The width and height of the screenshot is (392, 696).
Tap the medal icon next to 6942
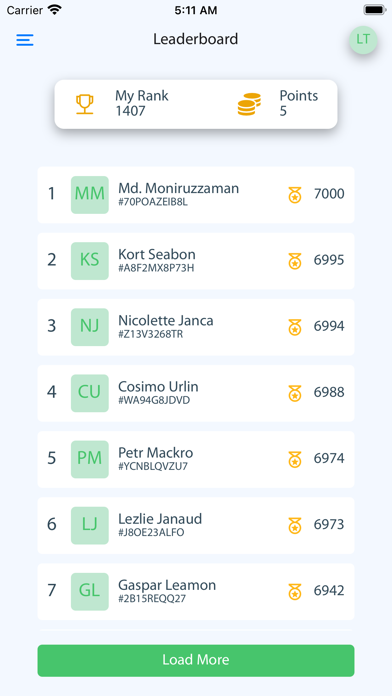[295, 592]
